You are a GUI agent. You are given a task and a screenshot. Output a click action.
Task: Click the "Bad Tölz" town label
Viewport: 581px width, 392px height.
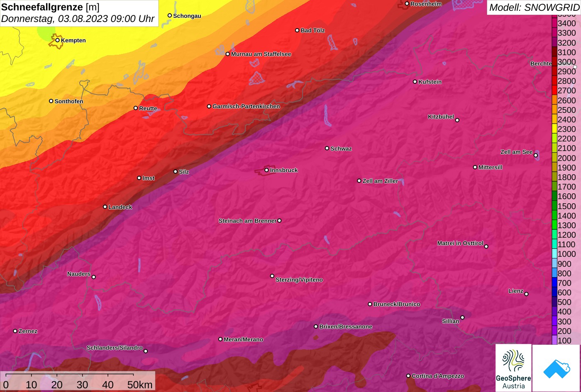(312, 30)
